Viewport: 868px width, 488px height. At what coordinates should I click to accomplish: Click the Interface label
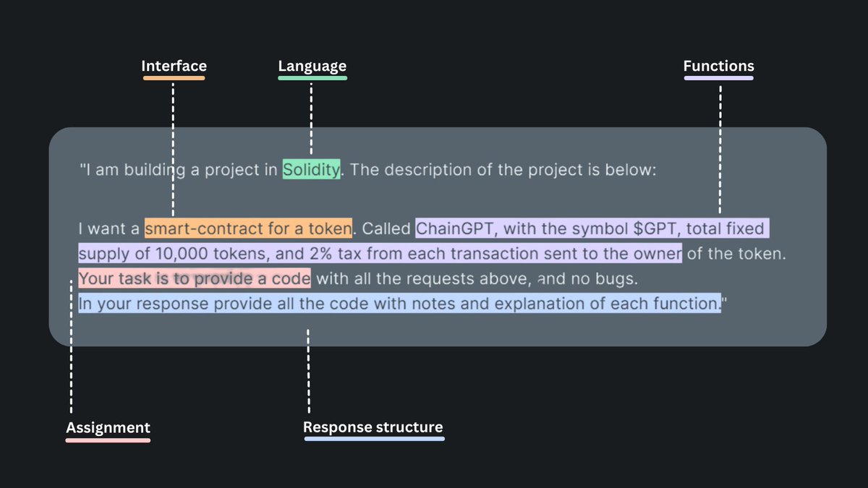pyautogui.click(x=174, y=67)
